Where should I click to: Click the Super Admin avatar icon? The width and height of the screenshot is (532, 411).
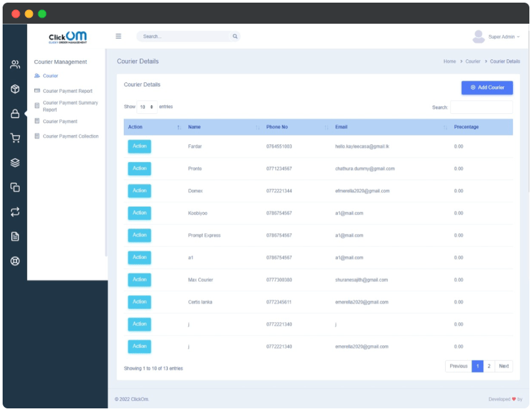479,37
